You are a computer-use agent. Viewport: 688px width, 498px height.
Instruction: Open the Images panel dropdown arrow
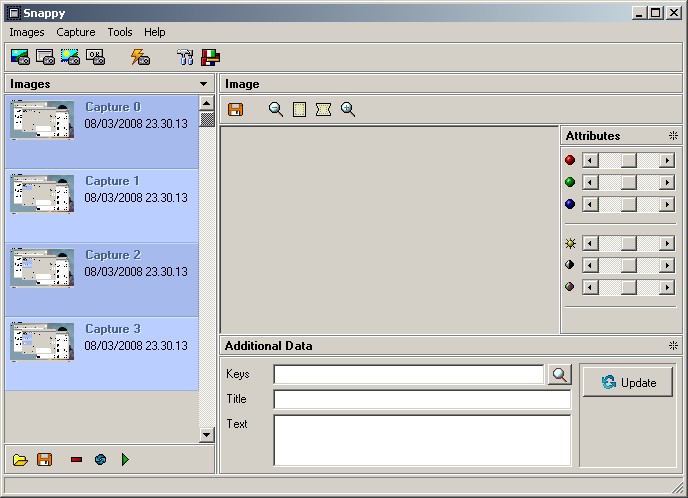[204, 84]
